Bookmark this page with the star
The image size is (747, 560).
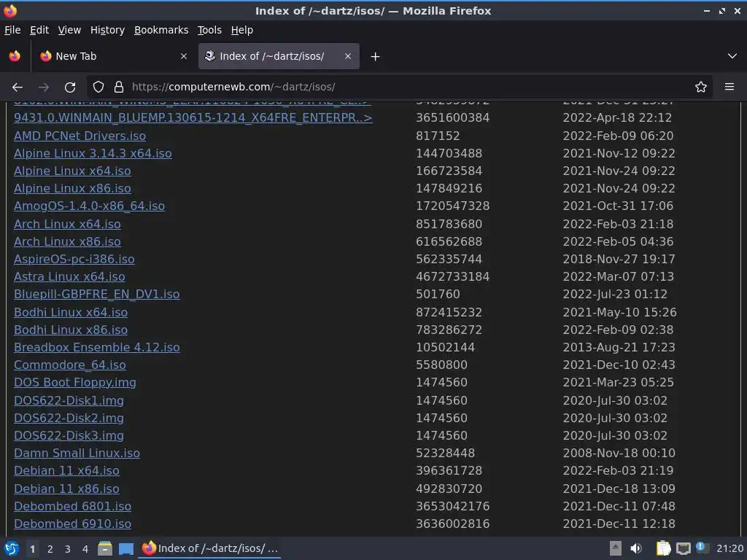701,87
